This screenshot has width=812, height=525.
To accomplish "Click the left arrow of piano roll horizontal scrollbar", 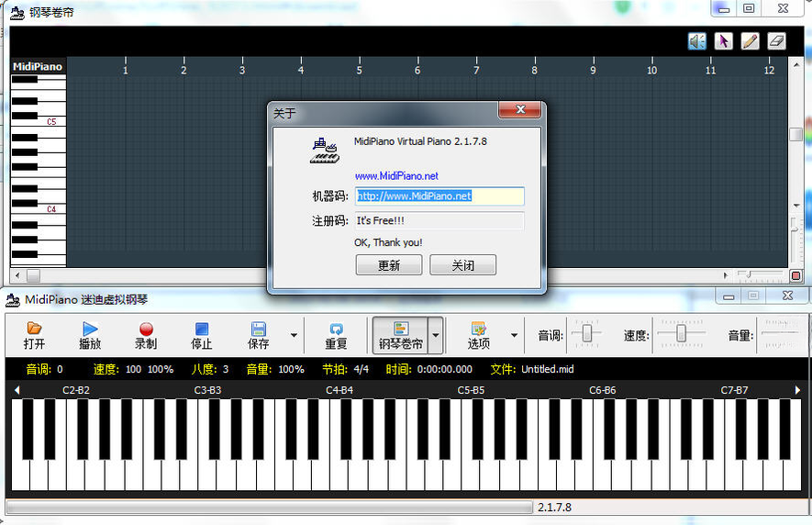I will [18, 275].
